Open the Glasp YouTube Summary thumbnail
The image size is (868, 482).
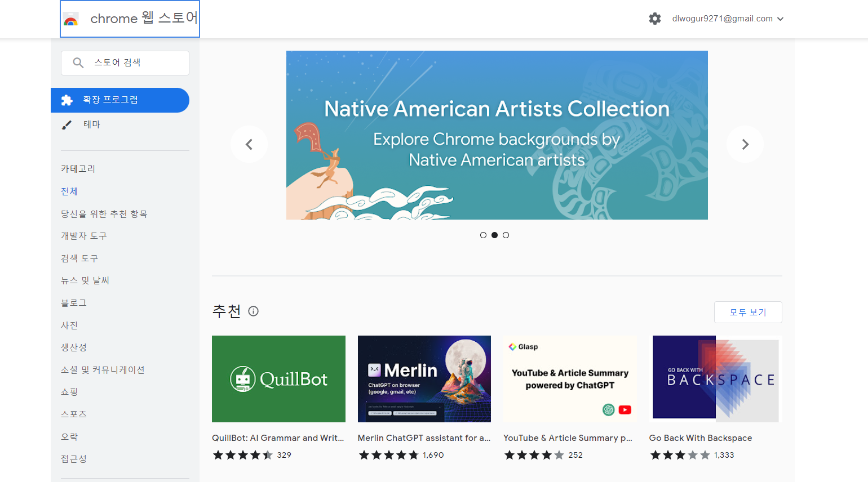(x=570, y=379)
